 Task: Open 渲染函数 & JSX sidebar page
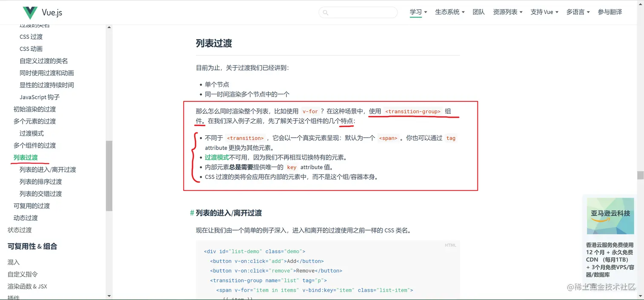click(27, 286)
